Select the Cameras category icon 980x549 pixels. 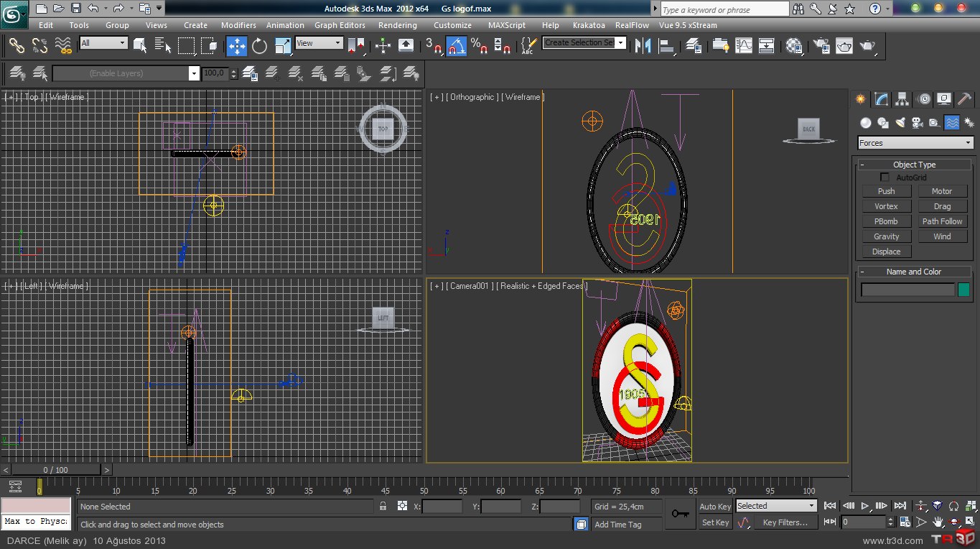(917, 123)
